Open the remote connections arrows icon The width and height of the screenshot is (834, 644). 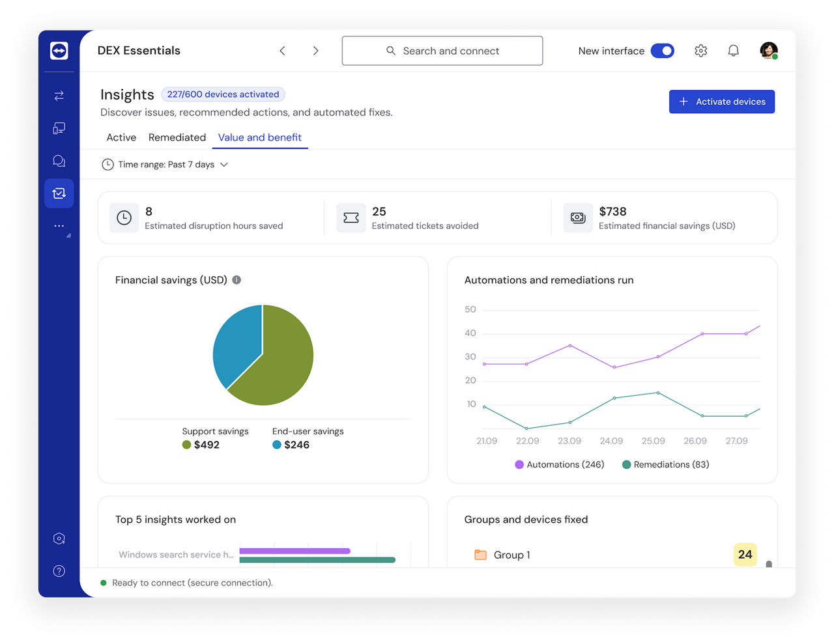tap(58, 95)
